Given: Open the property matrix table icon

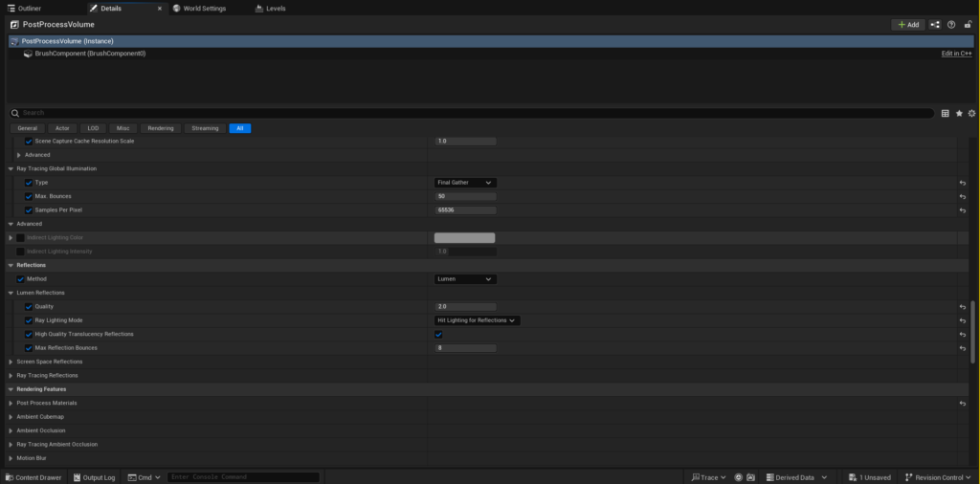Looking at the screenshot, I should [x=945, y=113].
